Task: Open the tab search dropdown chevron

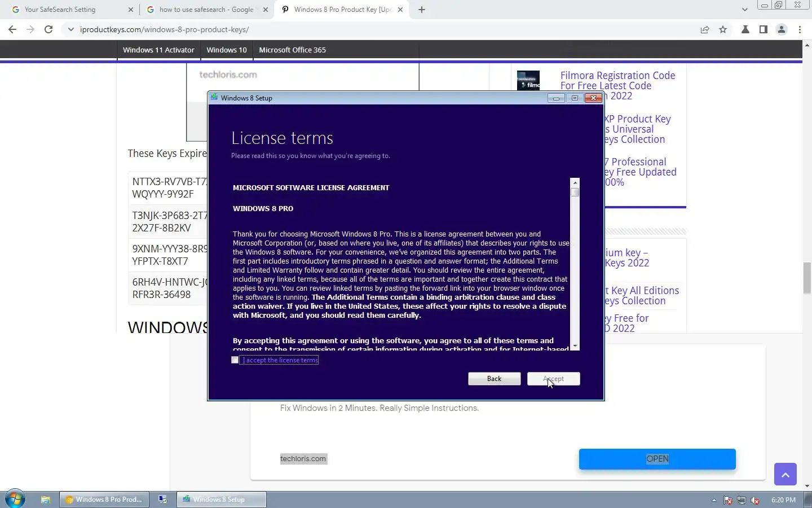Action: pyautogui.click(x=744, y=9)
